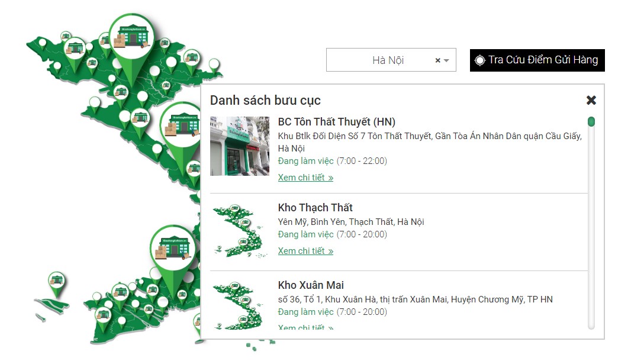
Task: Click the crosshair icon in search button
Action: pos(479,60)
